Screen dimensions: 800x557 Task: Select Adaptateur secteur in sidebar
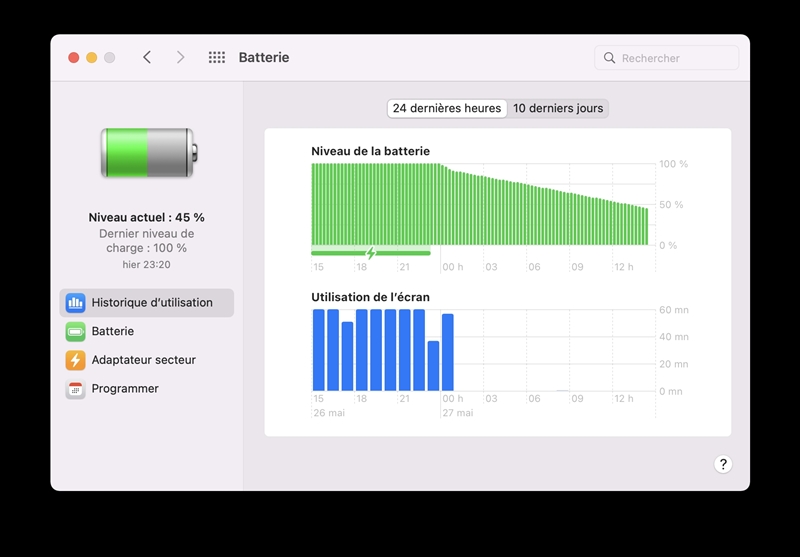point(143,360)
